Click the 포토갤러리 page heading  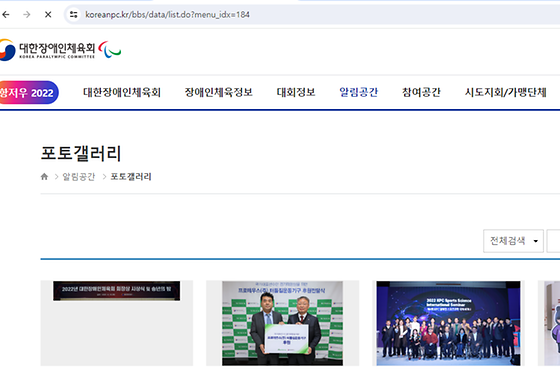tap(81, 153)
